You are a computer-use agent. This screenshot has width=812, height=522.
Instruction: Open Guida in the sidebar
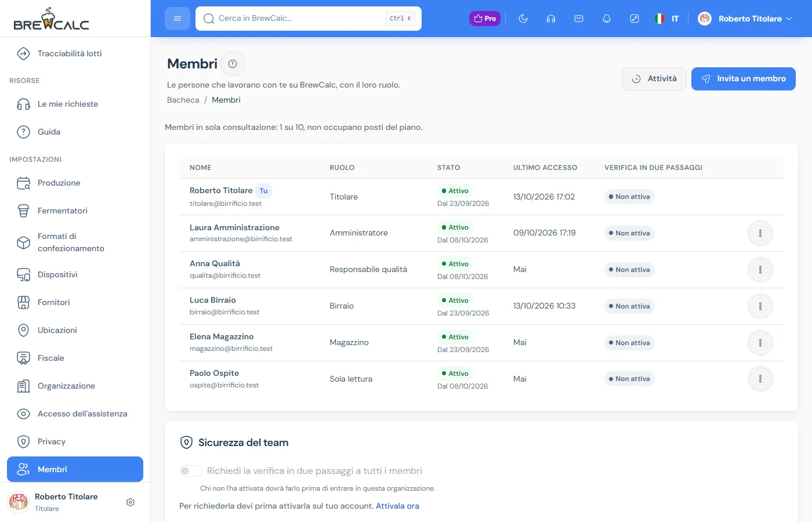[75, 132]
